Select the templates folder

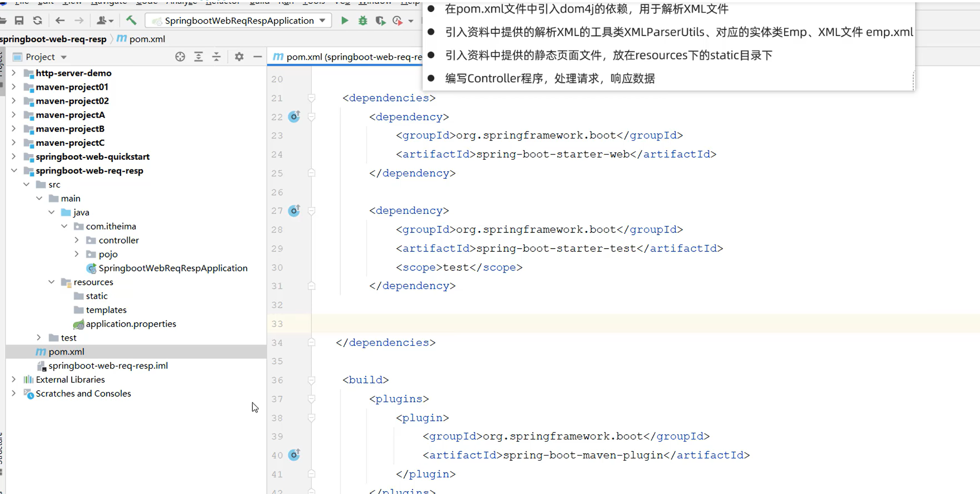tap(106, 310)
